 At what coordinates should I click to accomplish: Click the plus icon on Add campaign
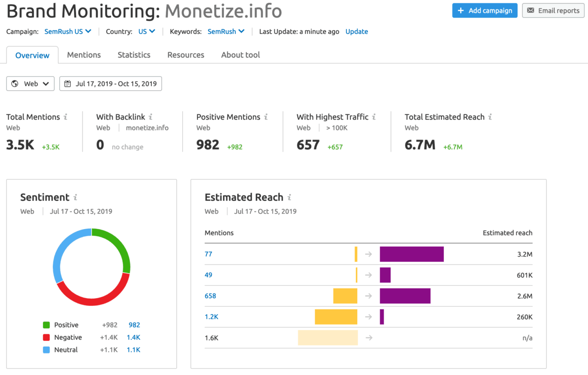[x=461, y=10]
